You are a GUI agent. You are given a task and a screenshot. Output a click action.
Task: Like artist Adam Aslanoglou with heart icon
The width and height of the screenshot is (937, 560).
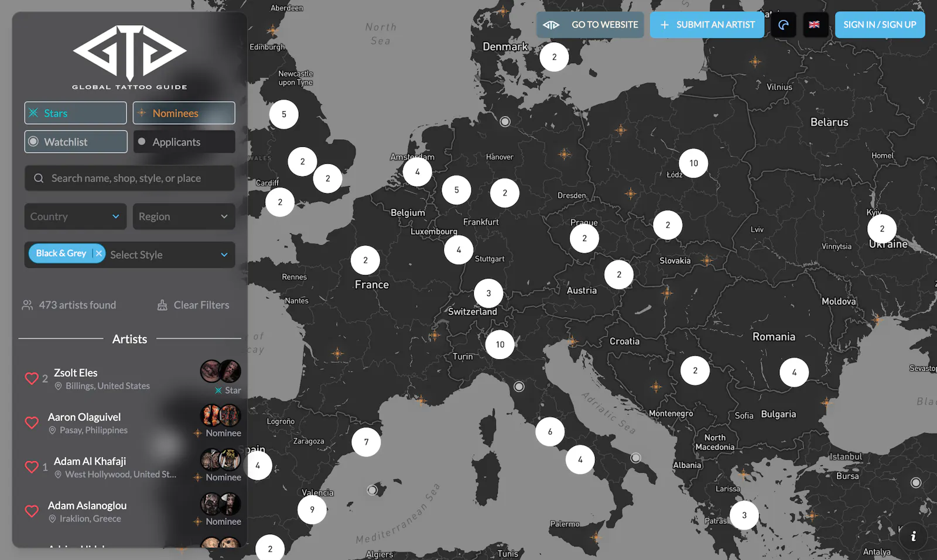[32, 511]
